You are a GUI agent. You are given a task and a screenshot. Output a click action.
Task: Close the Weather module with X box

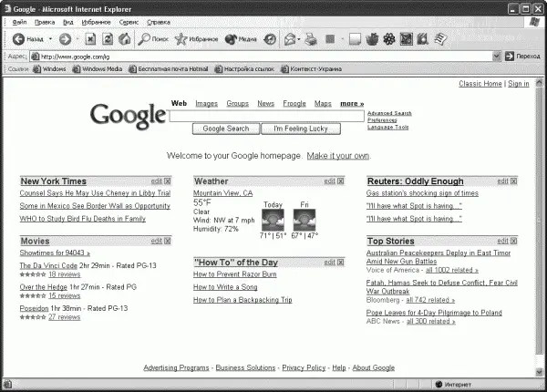tap(341, 181)
